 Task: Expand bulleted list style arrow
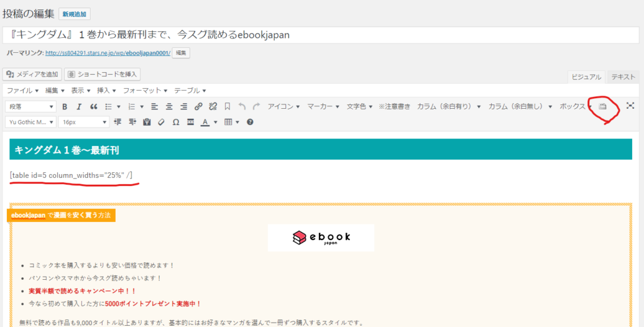tap(119, 107)
